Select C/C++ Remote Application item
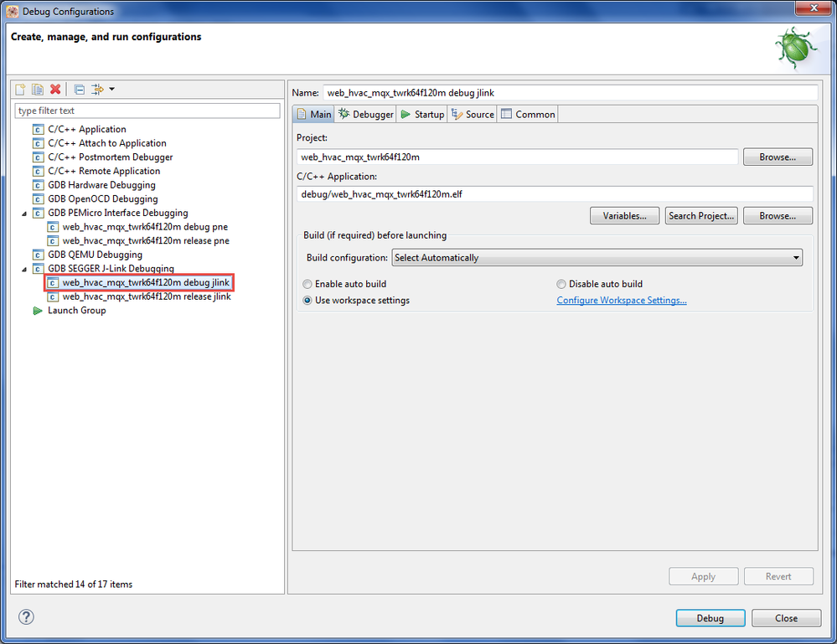 [104, 171]
